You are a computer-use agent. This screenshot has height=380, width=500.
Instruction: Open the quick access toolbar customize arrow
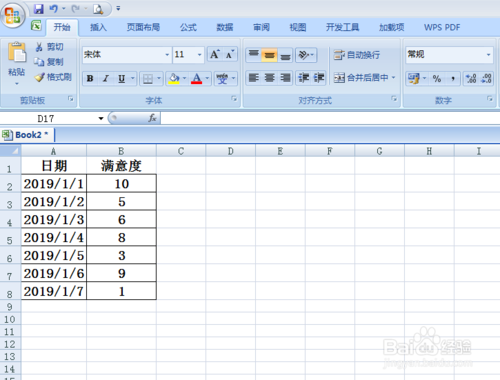click(x=118, y=8)
